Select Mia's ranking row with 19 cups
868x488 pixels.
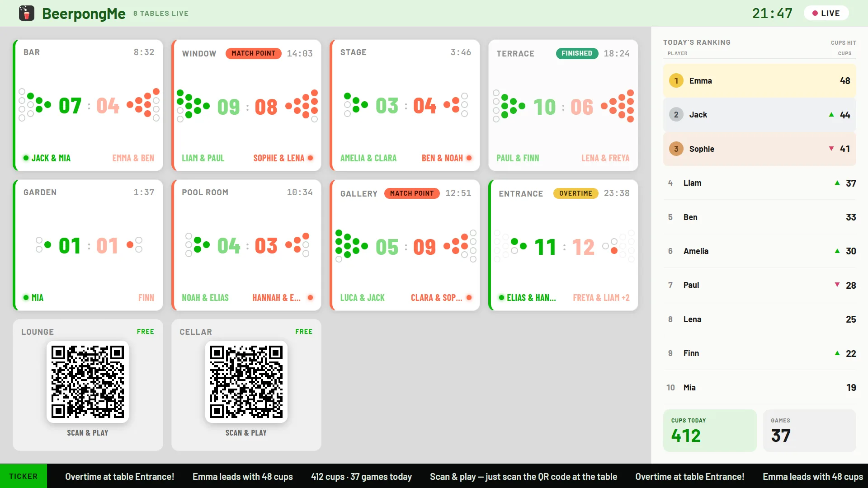point(759,387)
